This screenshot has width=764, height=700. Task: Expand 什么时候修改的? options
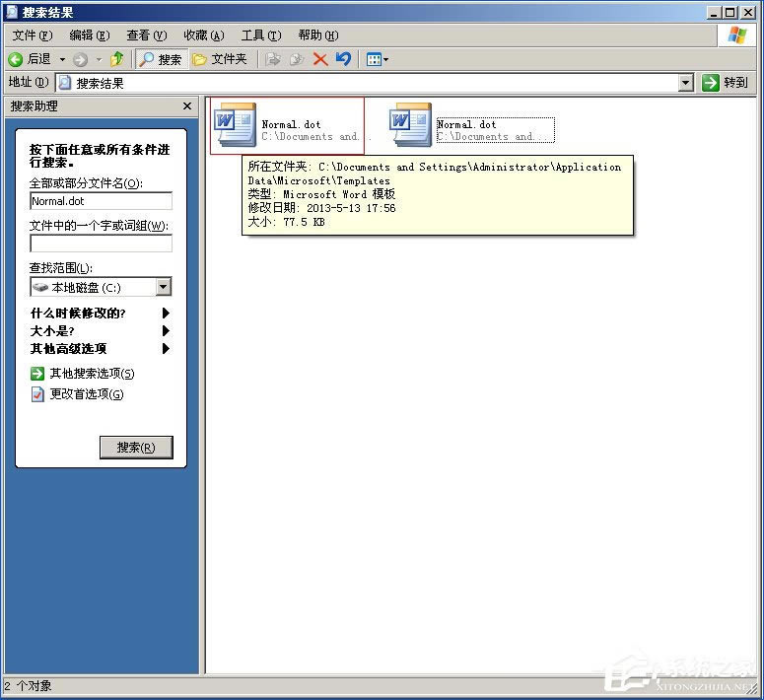[x=100, y=313]
